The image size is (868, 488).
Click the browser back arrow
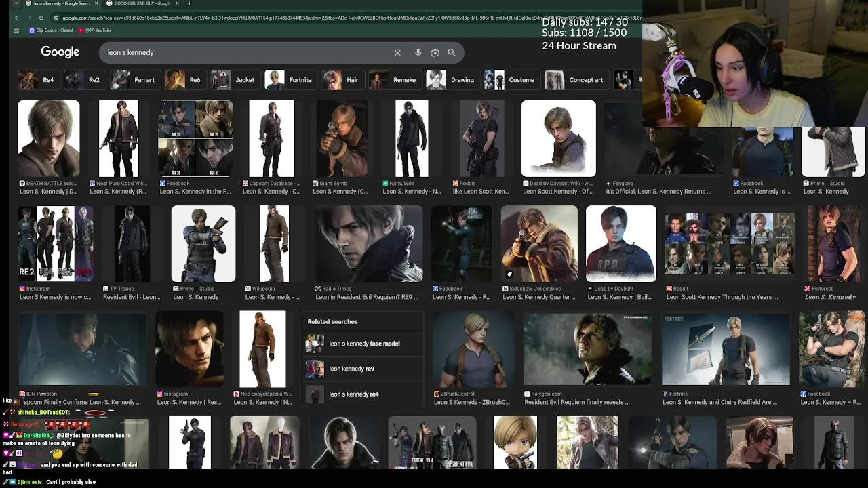(16, 18)
